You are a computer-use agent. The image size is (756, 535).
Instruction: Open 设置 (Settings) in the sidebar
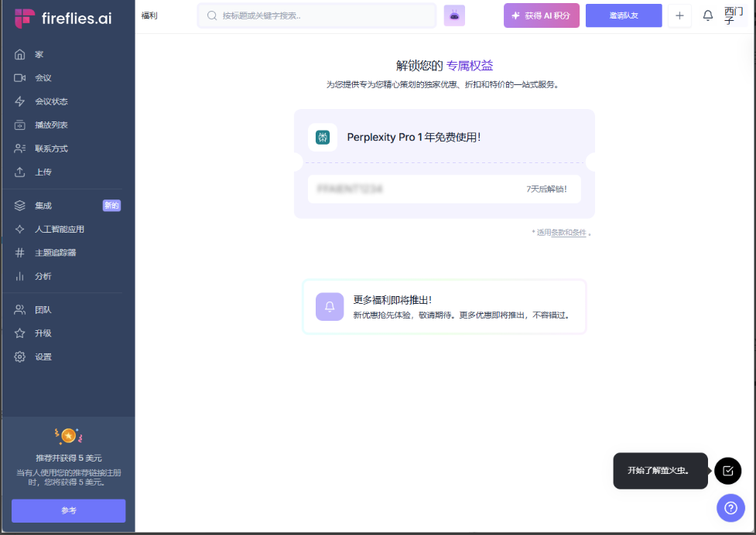click(43, 357)
